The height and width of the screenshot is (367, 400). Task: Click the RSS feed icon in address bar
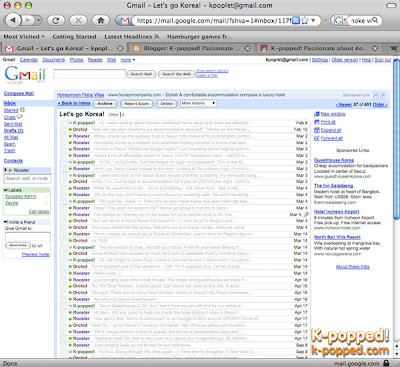pos(296,21)
